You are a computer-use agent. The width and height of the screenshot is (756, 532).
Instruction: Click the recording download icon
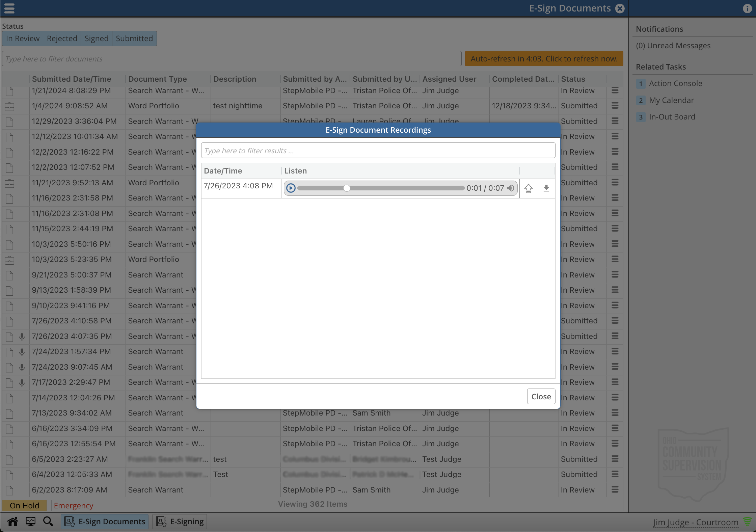(546, 188)
